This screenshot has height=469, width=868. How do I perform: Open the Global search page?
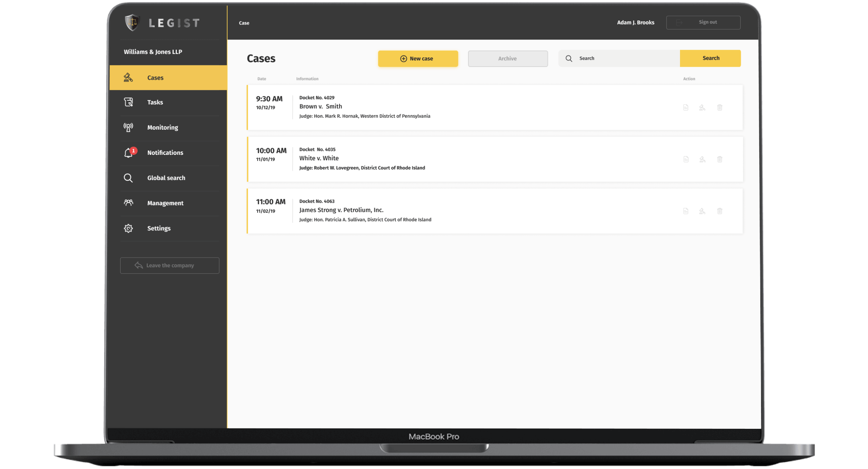(168, 178)
